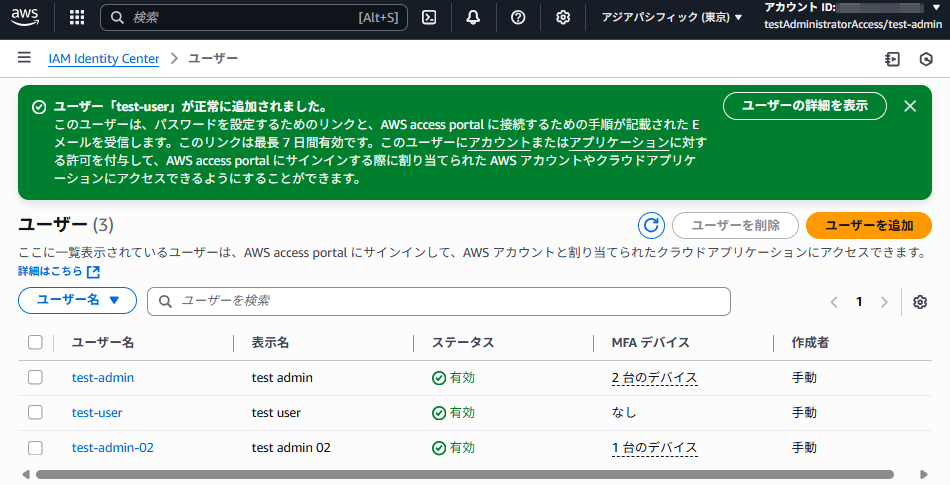Focus the top AWS search box
This screenshot has height=485, width=950.
tap(254, 18)
